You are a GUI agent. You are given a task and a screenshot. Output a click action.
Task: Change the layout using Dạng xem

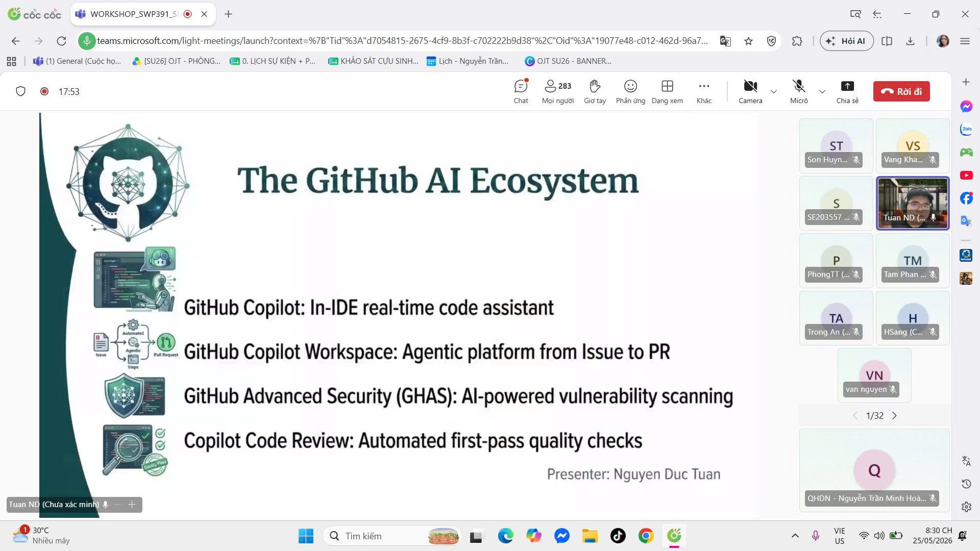[x=667, y=92]
